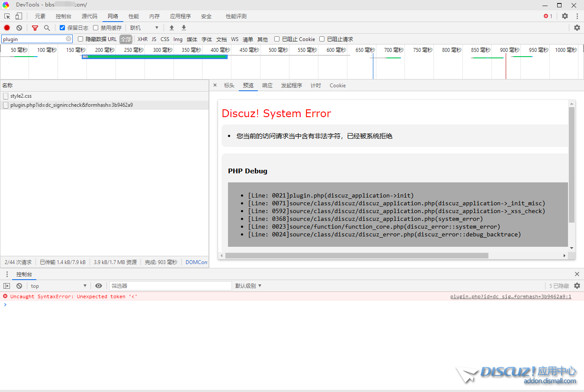
Task: Open the Performance tab
Action: [x=134, y=16]
